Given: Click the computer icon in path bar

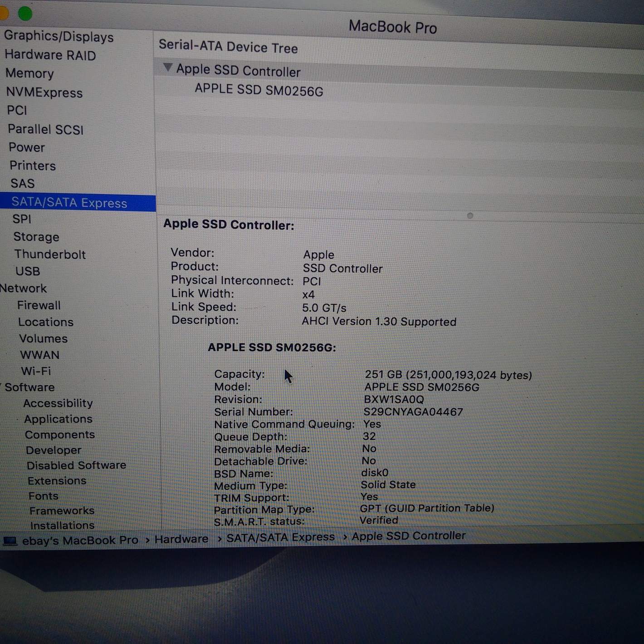Looking at the screenshot, I should [x=10, y=541].
